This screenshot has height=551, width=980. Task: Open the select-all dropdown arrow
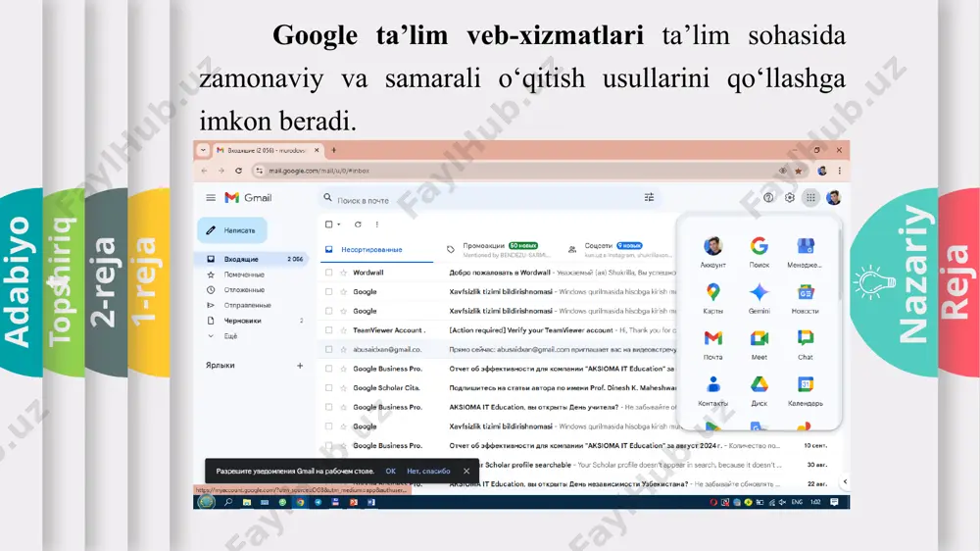coord(339,224)
